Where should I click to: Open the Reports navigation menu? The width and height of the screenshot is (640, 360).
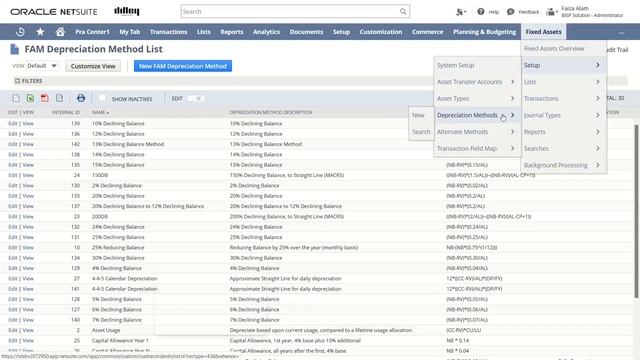click(231, 32)
